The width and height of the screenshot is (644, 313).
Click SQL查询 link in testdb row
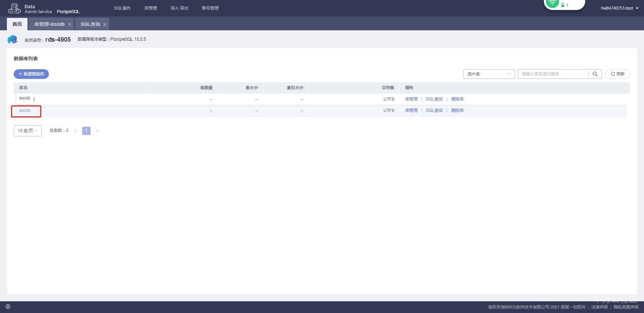click(434, 111)
